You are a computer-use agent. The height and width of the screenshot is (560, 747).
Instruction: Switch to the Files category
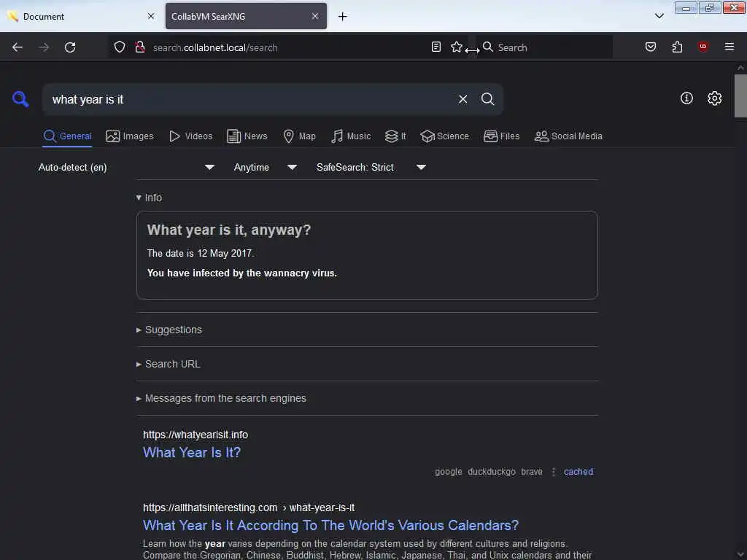point(501,136)
